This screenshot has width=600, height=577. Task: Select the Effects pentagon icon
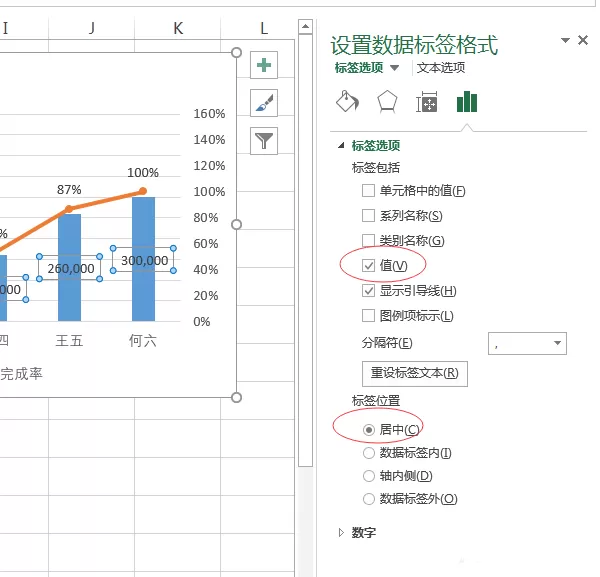click(x=387, y=102)
